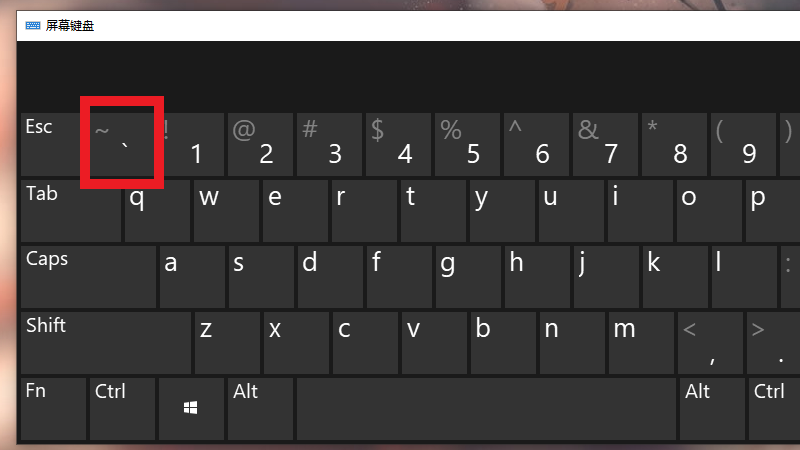Click the comma less-than key
Image resolution: width=800 pixels, height=450 pixels.
click(x=710, y=343)
